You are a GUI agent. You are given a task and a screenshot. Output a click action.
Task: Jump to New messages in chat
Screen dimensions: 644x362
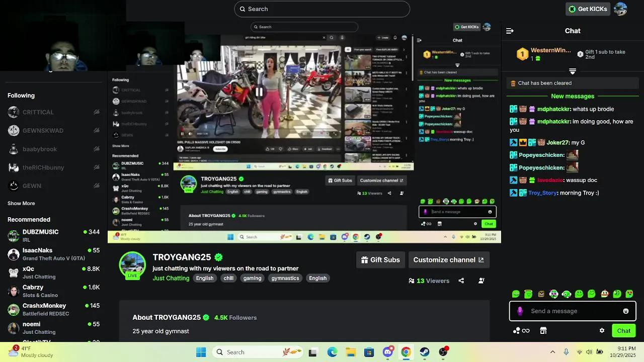(573, 96)
